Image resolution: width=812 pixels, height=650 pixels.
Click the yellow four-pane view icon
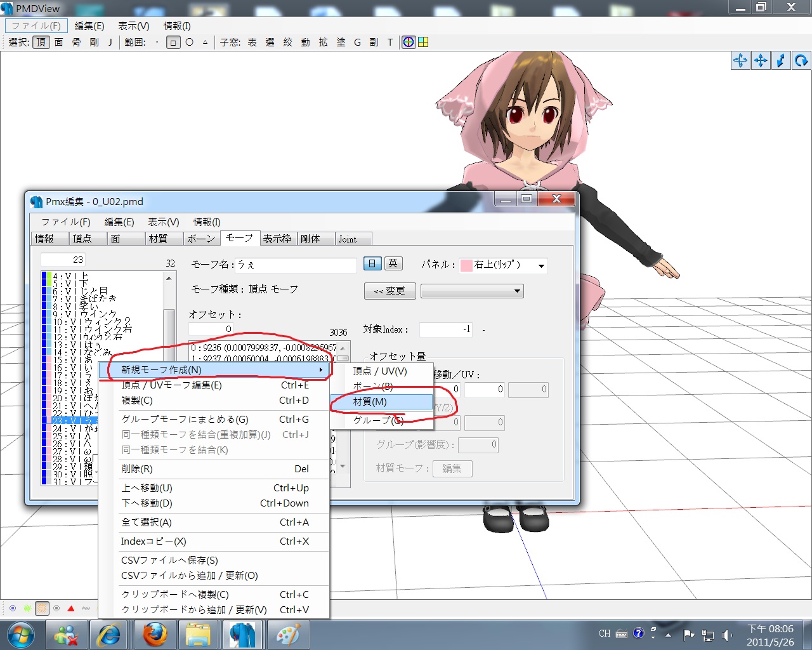point(423,42)
